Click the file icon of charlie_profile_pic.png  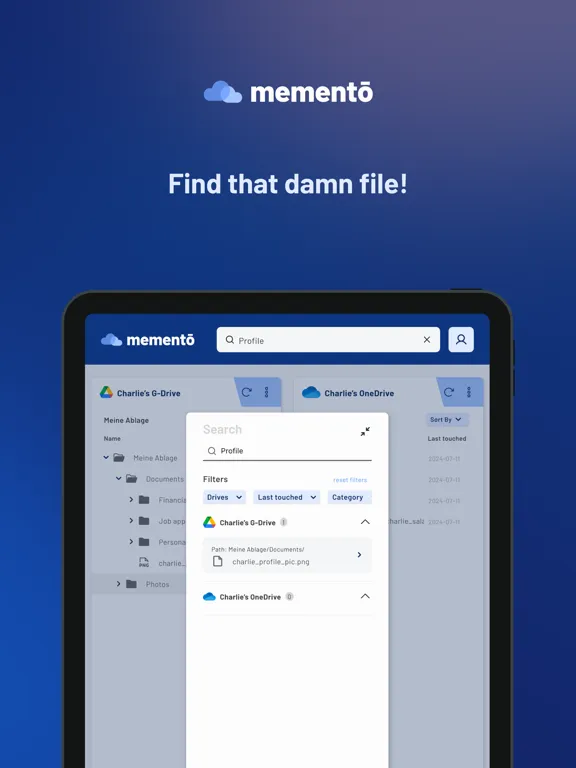tap(217, 561)
